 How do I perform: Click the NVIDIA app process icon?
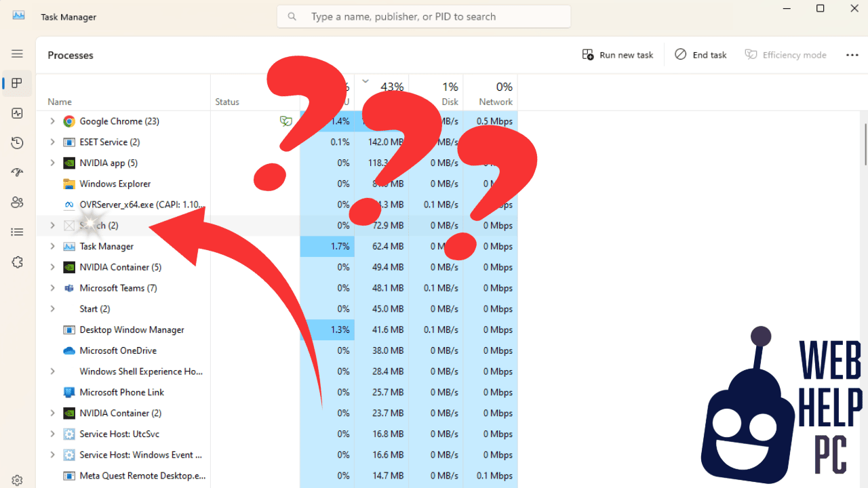(x=68, y=163)
